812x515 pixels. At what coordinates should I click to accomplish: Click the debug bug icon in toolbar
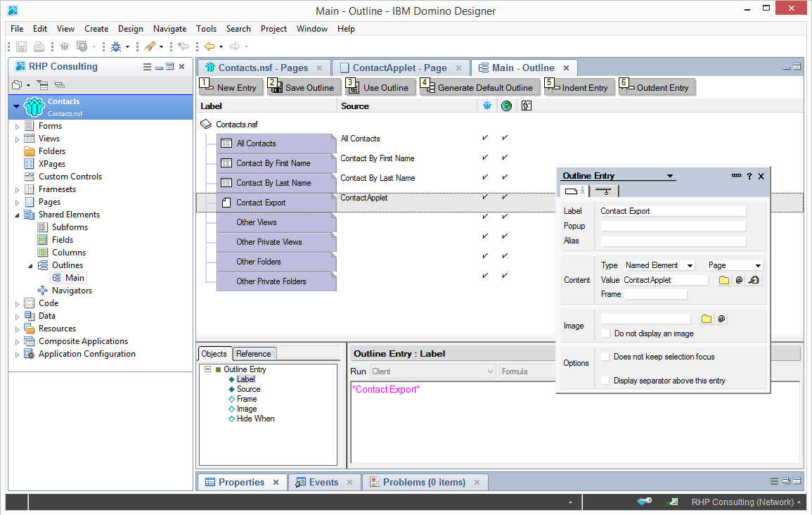coord(116,47)
